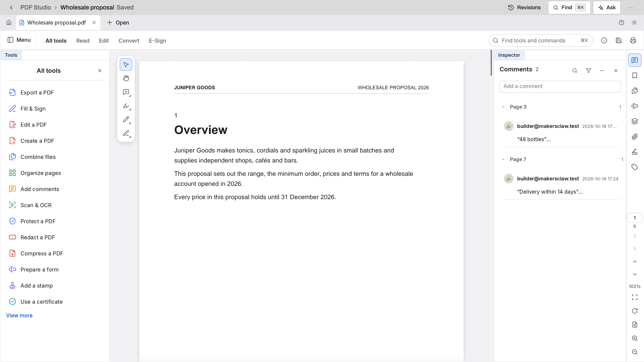This screenshot has height=362, width=644.
Task: Search within comments
Action: pos(575,71)
